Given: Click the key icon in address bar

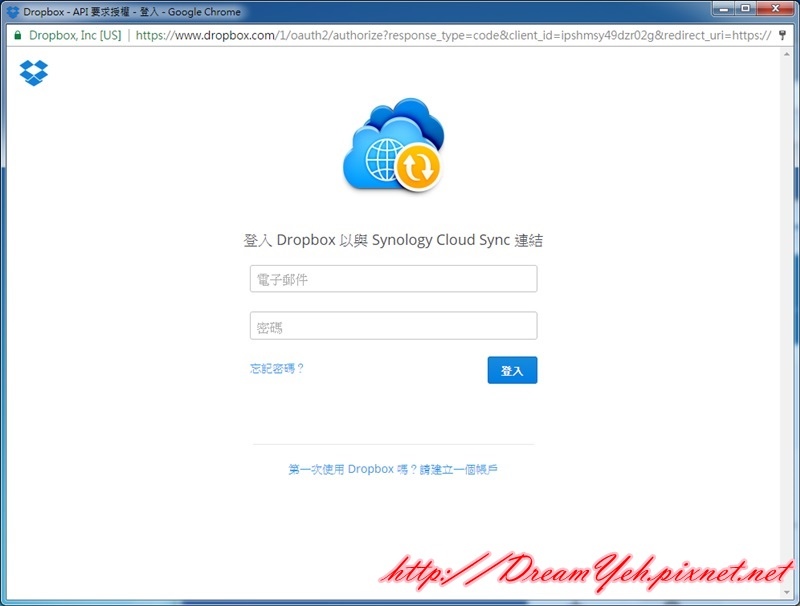Looking at the screenshot, I should [782, 35].
